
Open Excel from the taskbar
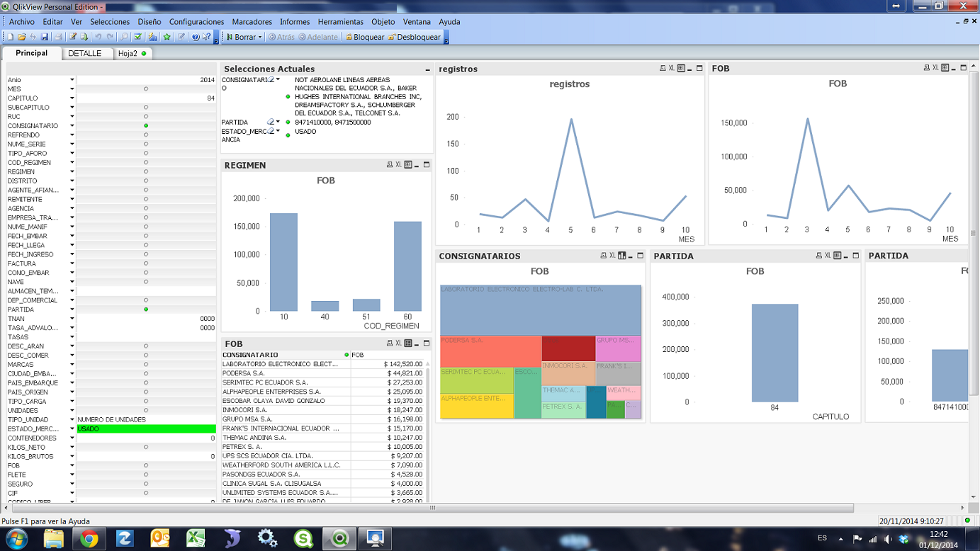(196, 539)
